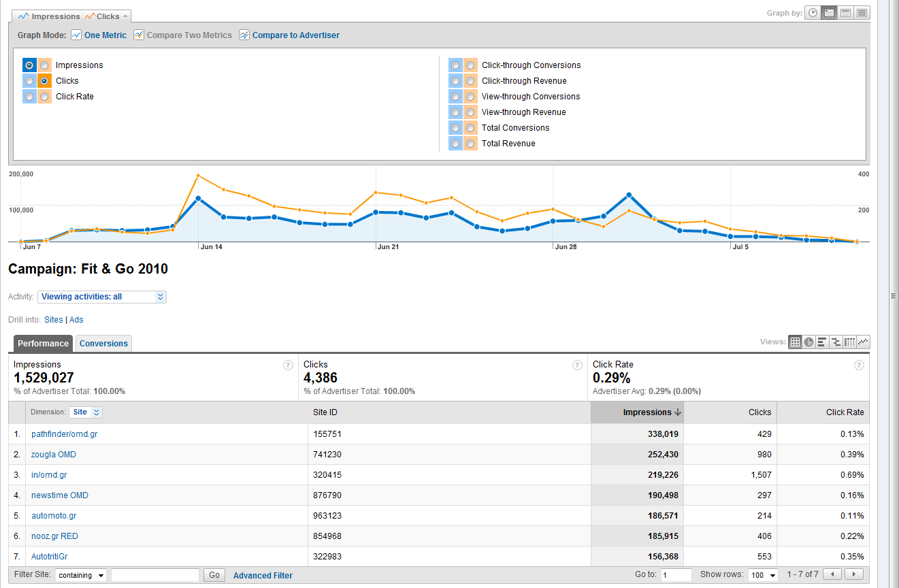Open help for the Impressions scorecard

point(288,365)
